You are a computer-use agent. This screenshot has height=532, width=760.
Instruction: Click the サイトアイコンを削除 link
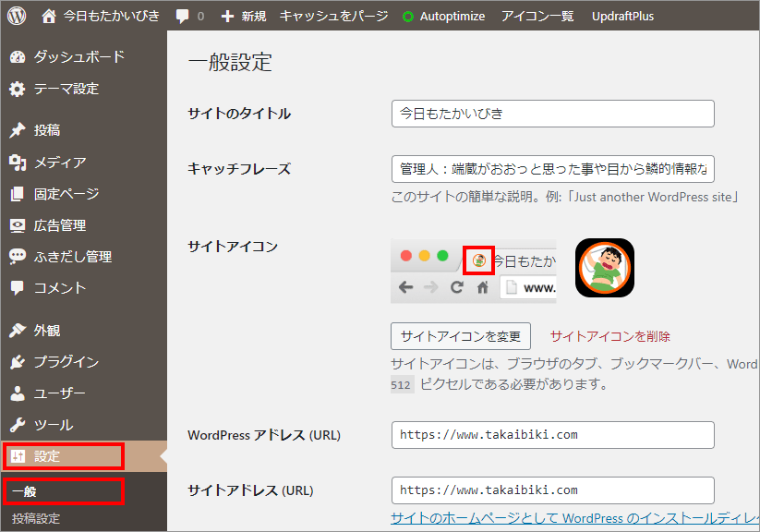[609, 336]
